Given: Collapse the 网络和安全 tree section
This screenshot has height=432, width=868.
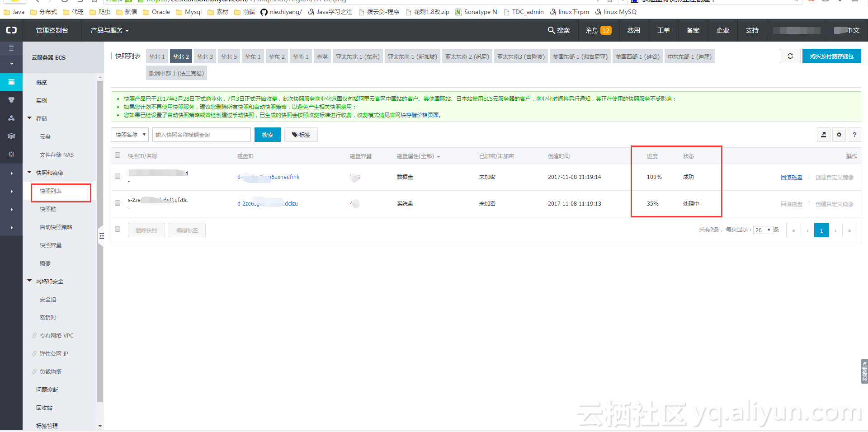Looking at the screenshot, I should (30, 281).
